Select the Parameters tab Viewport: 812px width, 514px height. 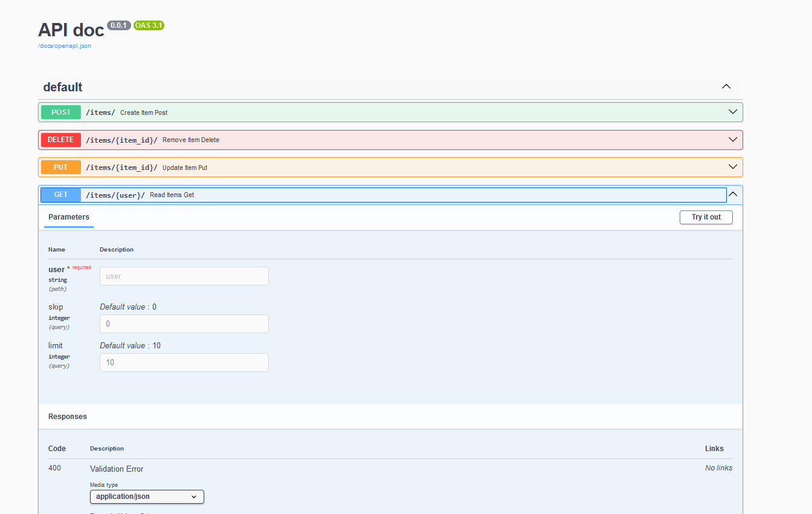click(x=69, y=217)
